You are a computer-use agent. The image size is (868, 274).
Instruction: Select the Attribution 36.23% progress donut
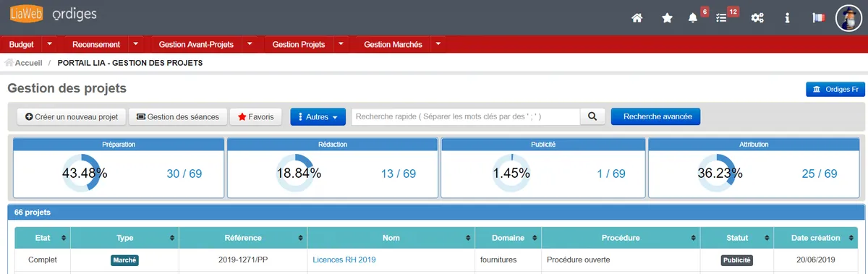click(716, 173)
